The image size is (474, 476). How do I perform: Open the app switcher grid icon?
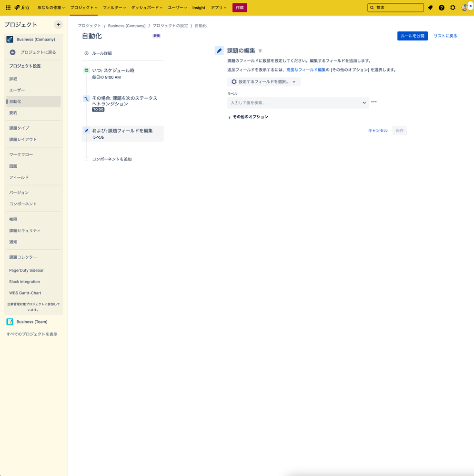[x=7, y=7]
